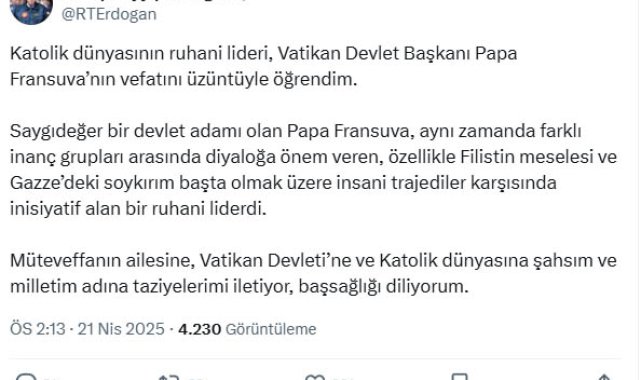Click the partially visible display name above handle
The width and height of the screenshot is (641, 380).
[153, 1]
